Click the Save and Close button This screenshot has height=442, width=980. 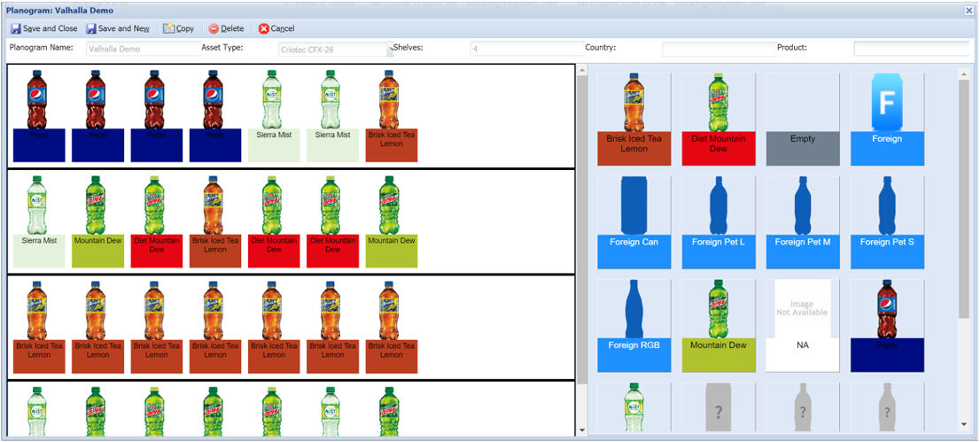point(43,28)
